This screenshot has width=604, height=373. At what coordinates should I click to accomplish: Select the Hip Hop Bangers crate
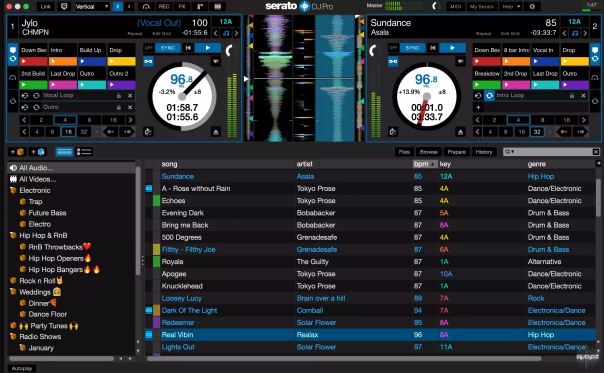[x=60, y=269]
